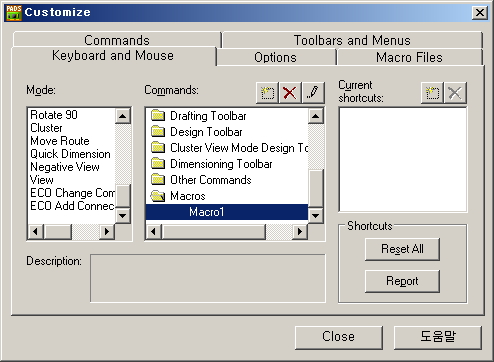The image size is (494, 362).
Task: Select the Cluster View Mode Design folder
Action: pos(229,148)
